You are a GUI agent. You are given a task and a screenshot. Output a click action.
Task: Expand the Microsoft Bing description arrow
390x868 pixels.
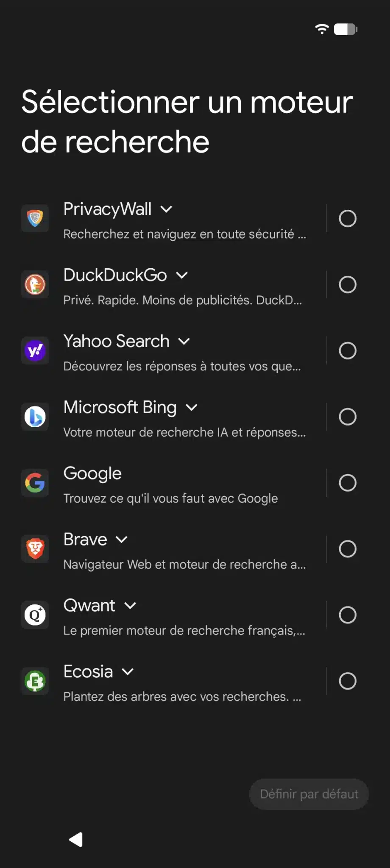click(x=192, y=408)
